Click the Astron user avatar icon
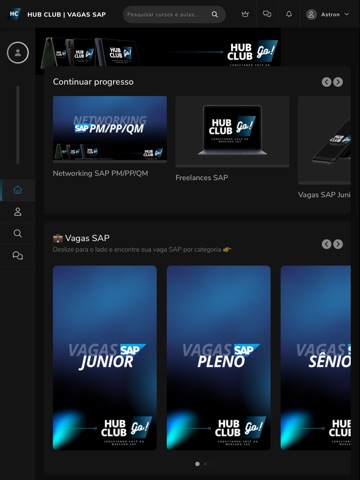 (311, 14)
